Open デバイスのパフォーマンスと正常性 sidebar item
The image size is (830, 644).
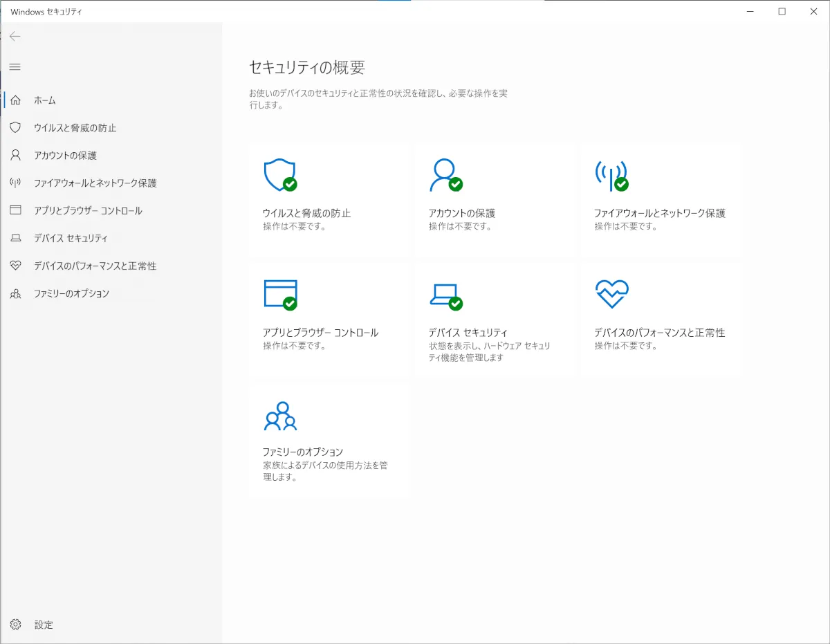pos(95,266)
